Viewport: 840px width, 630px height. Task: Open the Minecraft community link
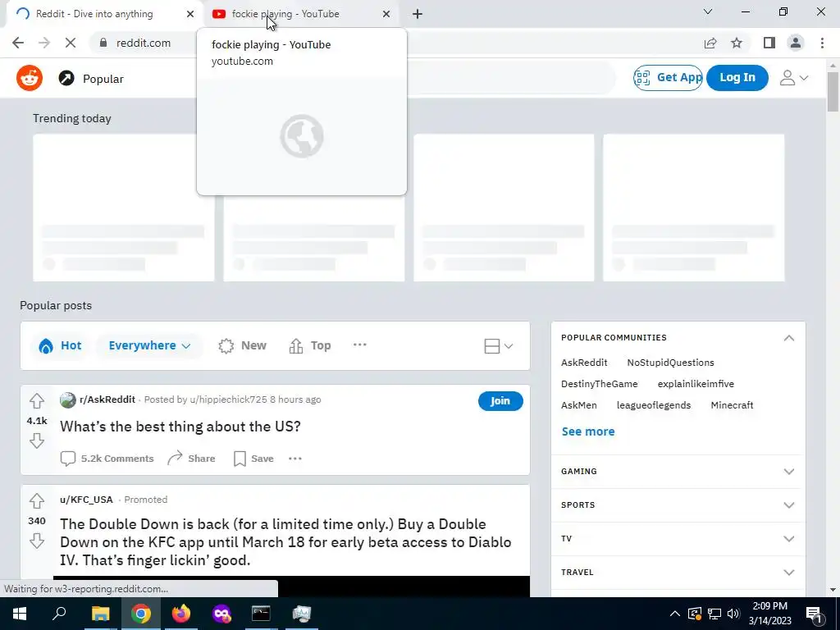coord(732,405)
